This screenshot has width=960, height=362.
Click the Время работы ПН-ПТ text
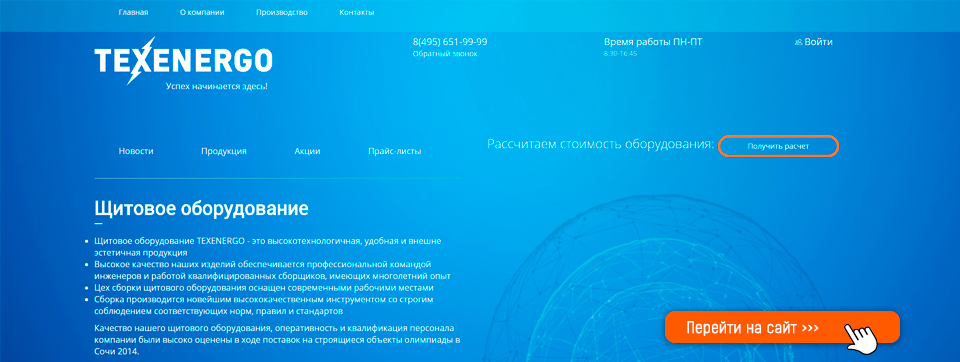pos(658,42)
